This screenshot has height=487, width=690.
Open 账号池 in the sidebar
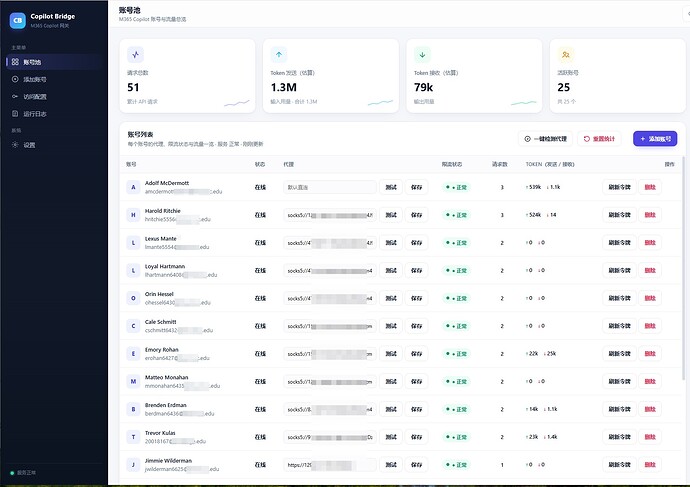54,62
